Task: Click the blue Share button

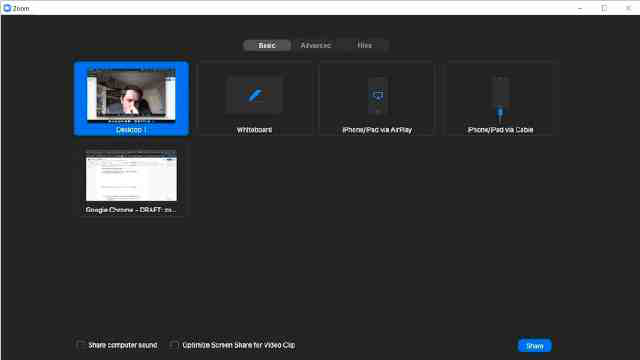Action: [x=535, y=346]
